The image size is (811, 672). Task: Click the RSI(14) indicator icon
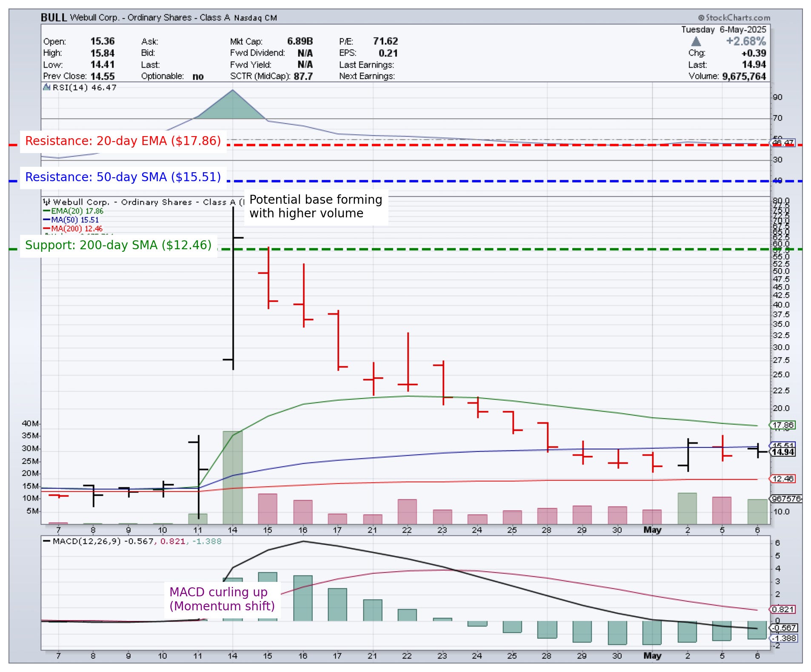pos(47,87)
